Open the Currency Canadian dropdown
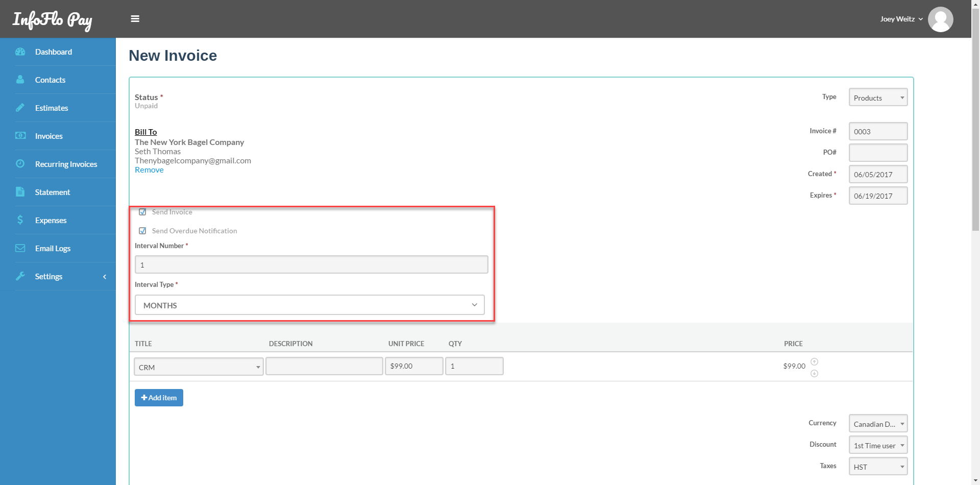The image size is (980, 485). (878, 424)
